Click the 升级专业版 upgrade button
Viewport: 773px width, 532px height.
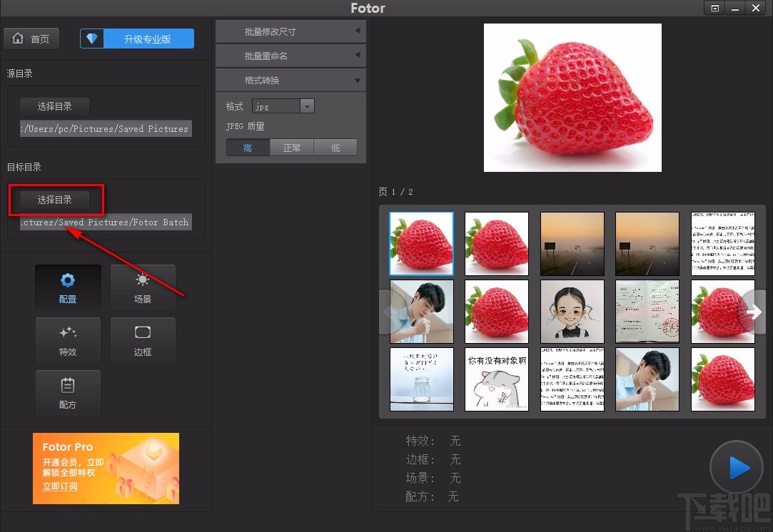click(x=137, y=39)
